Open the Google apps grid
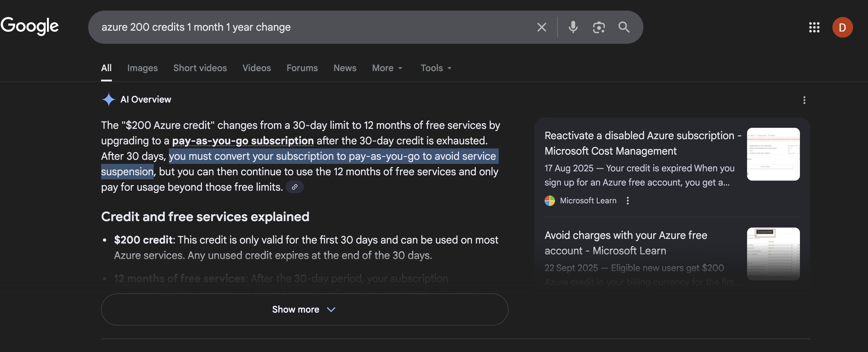Screen dimensions: 868x352 pos(814,27)
